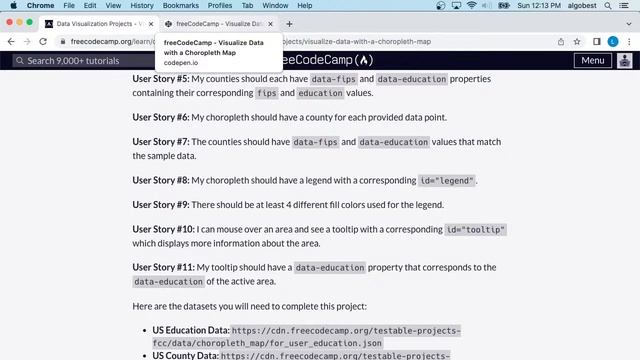Click the User Story #6 heading text
Screen dimensions: 640x360
(x=161, y=117)
